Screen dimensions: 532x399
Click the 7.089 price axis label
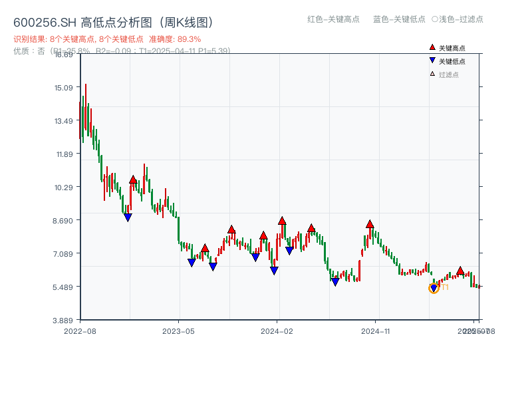[63, 254]
